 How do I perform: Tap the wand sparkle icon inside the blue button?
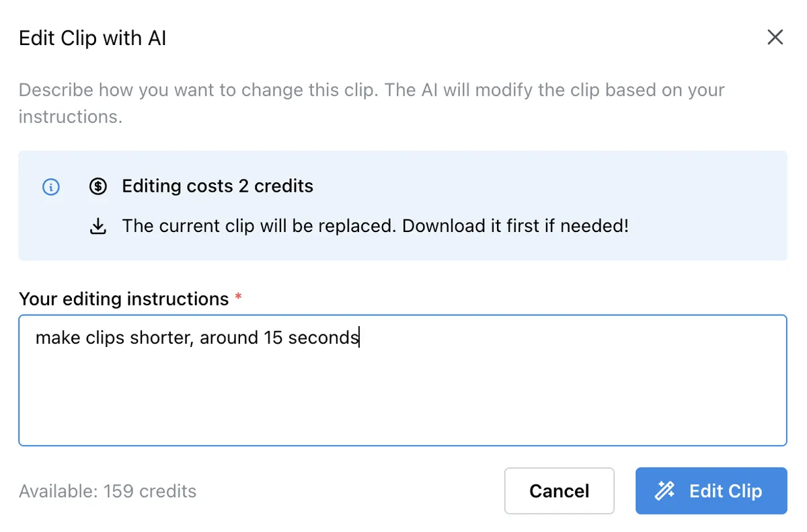click(x=663, y=491)
